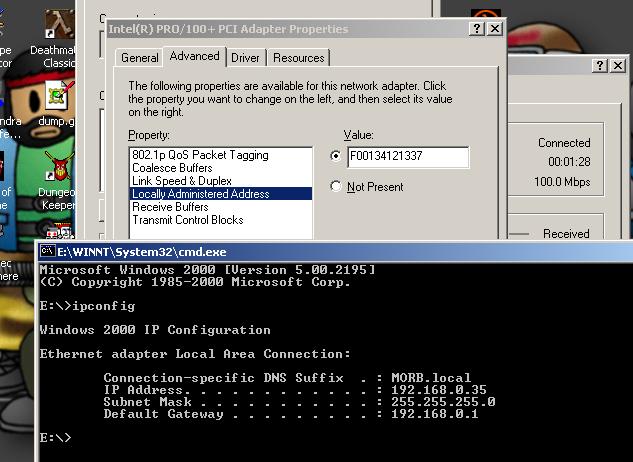Click the 00:01:28 duration value
The width and height of the screenshot is (633, 462).
point(569,162)
